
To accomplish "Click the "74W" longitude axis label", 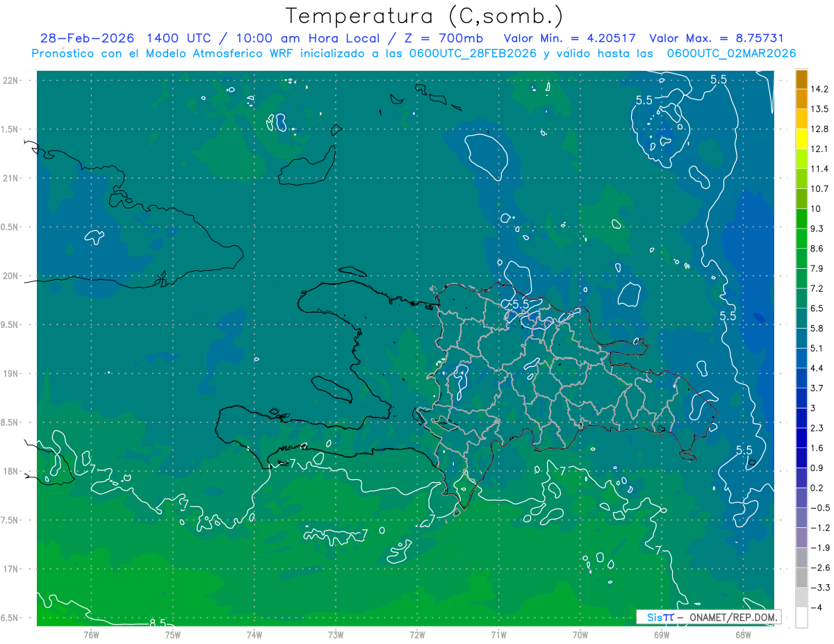I will point(254,634).
